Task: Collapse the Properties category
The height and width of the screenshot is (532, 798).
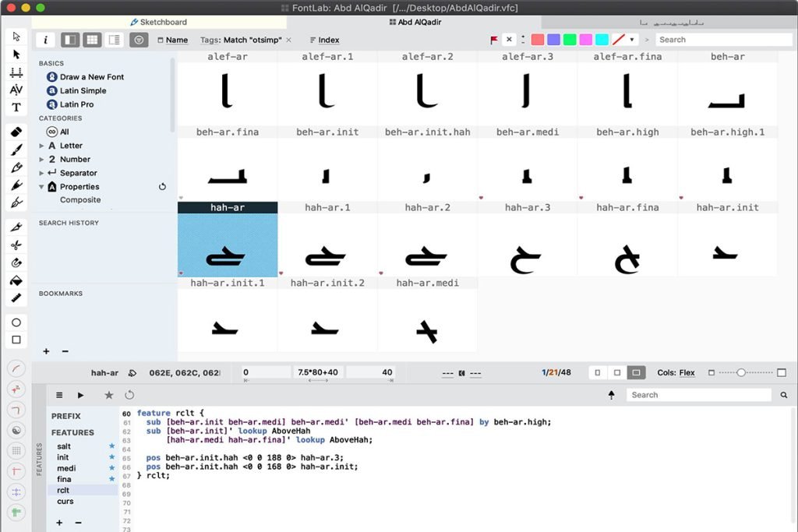Action: coord(41,187)
